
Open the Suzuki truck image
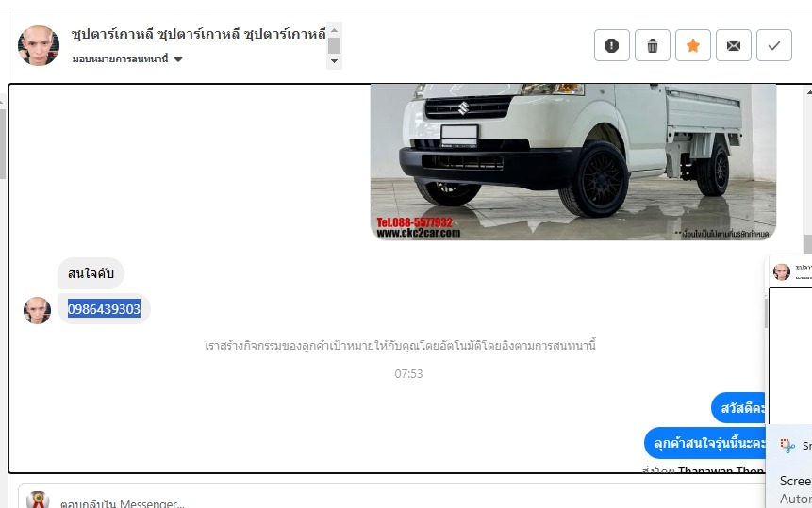pos(573,162)
